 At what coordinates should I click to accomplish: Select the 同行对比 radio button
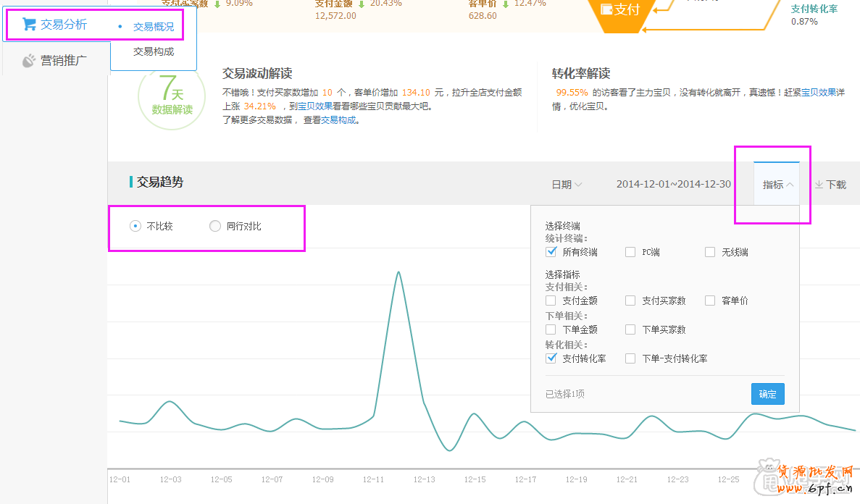pyautogui.click(x=214, y=226)
